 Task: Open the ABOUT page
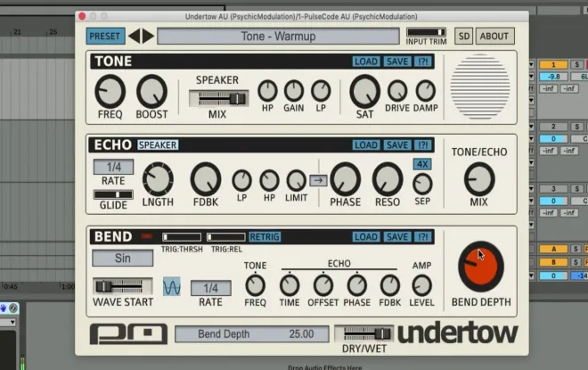point(494,36)
